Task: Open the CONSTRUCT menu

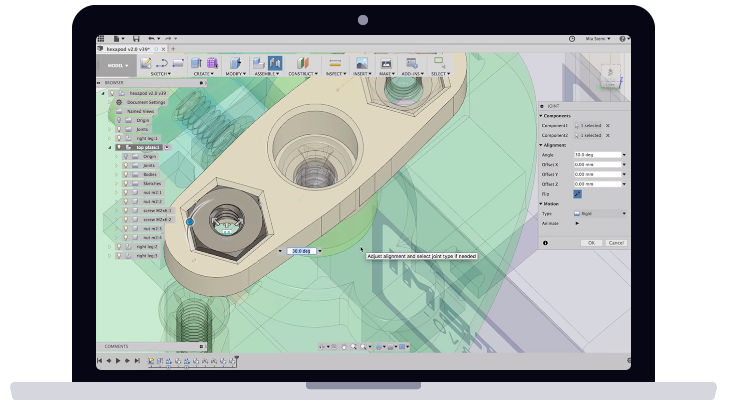Action: coord(303,74)
